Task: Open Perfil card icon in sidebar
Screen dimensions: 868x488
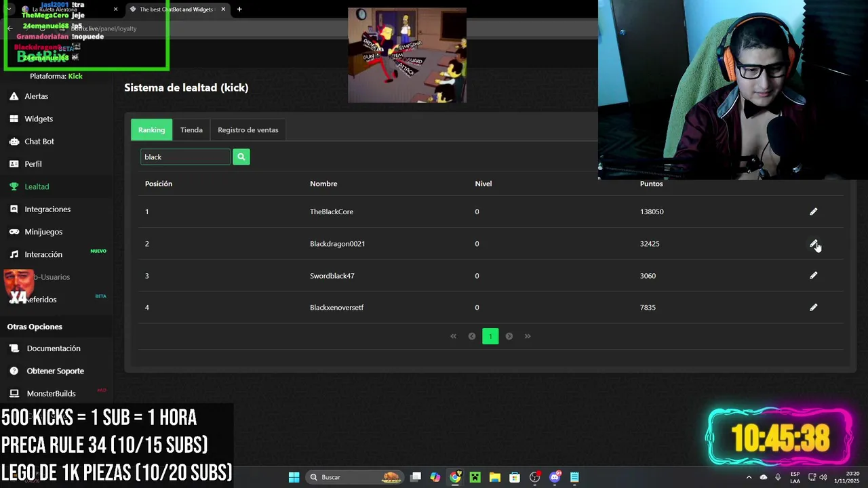Action: pyautogui.click(x=14, y=164)
